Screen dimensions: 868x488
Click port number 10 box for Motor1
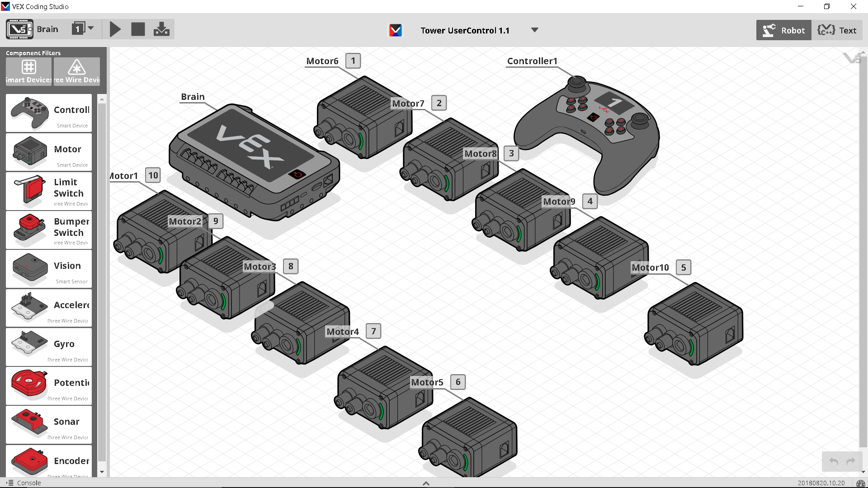pyautogui.click(x=153, y=175)
